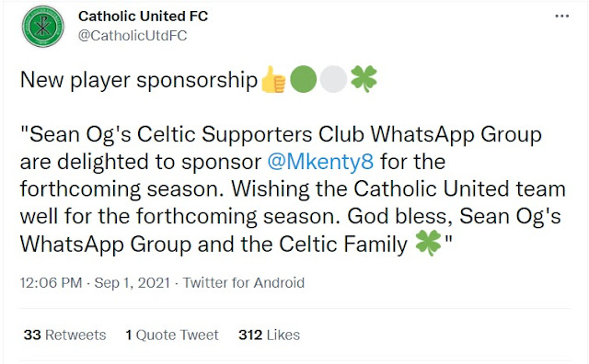Click the white circle emoji
The width and height of the screenshot is (589, 364).
tap(333, 79)
